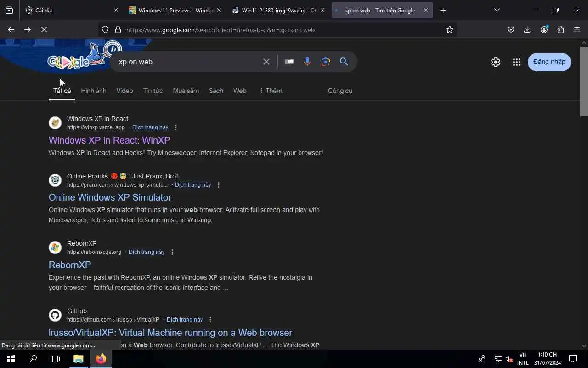Viewport: 588px width, 368px height.
Task: Open RebornXP result title link
Action: (70, 264)
